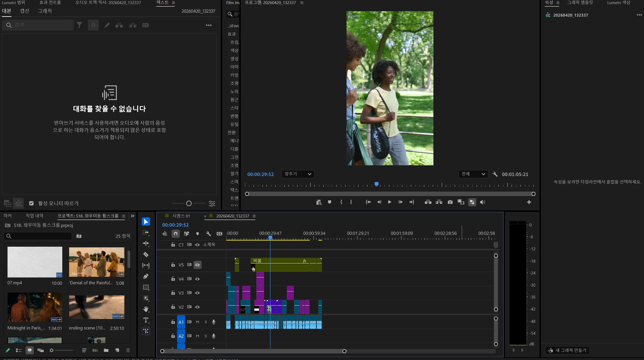Open the 시퀀스 01 timeline tab
The width and height of the screenshot is (644, 360).
click(x=181, y=216)
